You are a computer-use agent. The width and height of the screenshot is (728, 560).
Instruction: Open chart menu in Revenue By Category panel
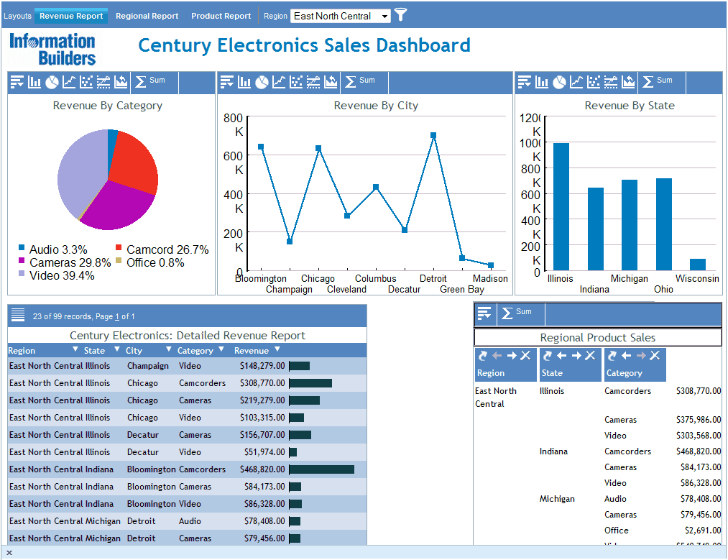[x=17, y=82]
